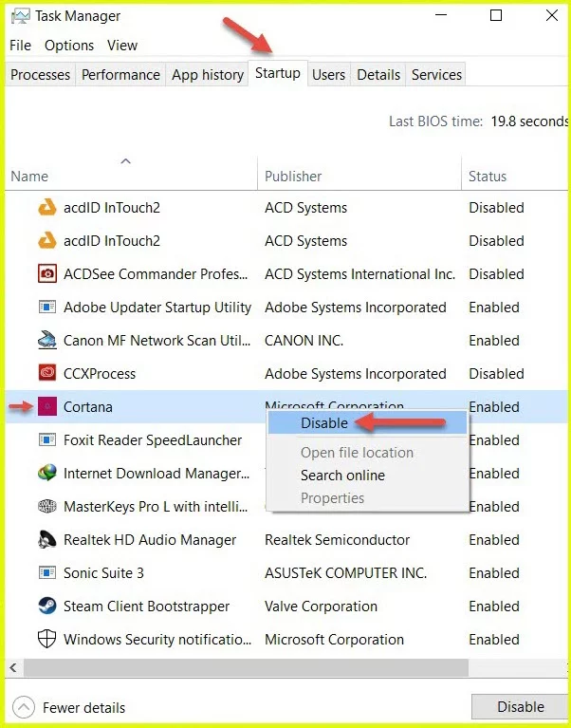The height and width of the screenshot is (728, 571).
Task: Click the sort arrow above Name column
Action: pos(126,161)
